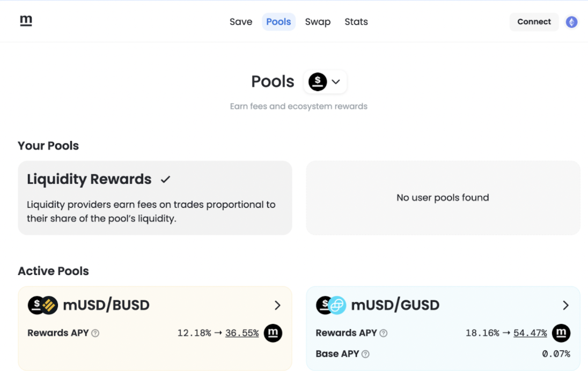Switch to the Save tab

coord(241,21)
